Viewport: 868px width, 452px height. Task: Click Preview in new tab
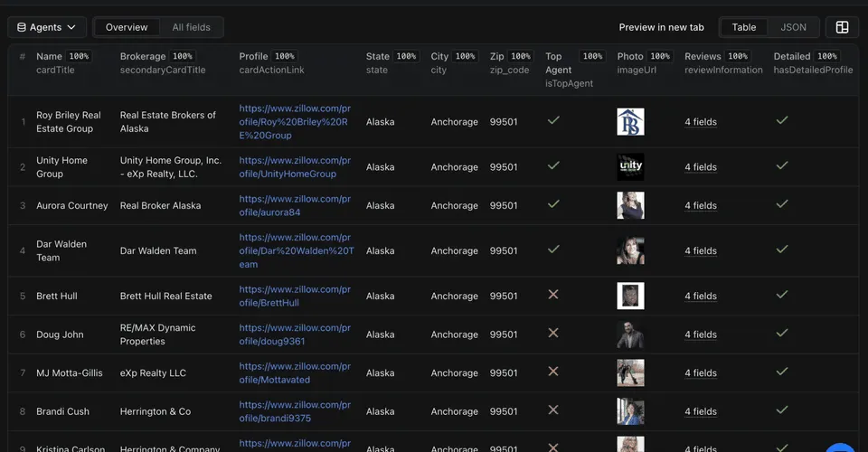(x=661, y=27)
